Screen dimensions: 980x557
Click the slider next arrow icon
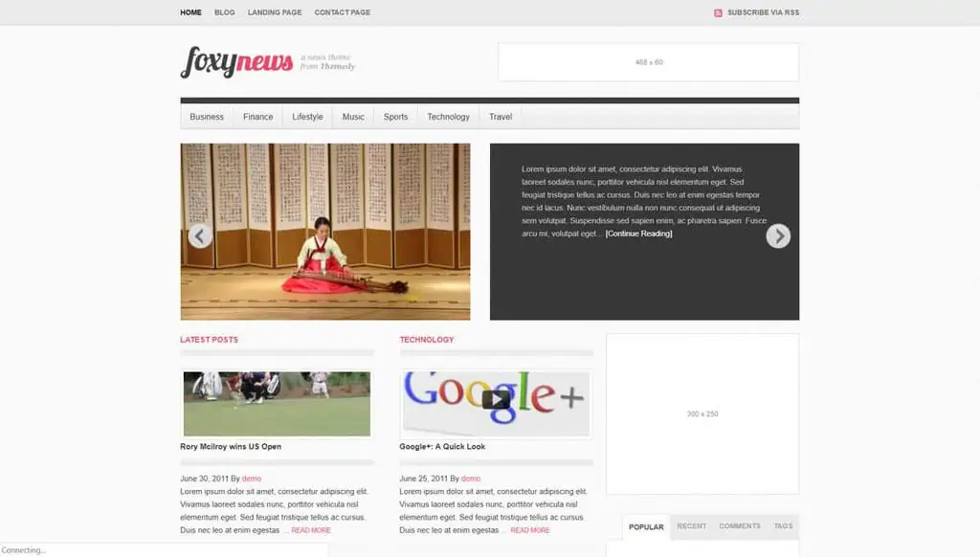(x=778, y=235)
